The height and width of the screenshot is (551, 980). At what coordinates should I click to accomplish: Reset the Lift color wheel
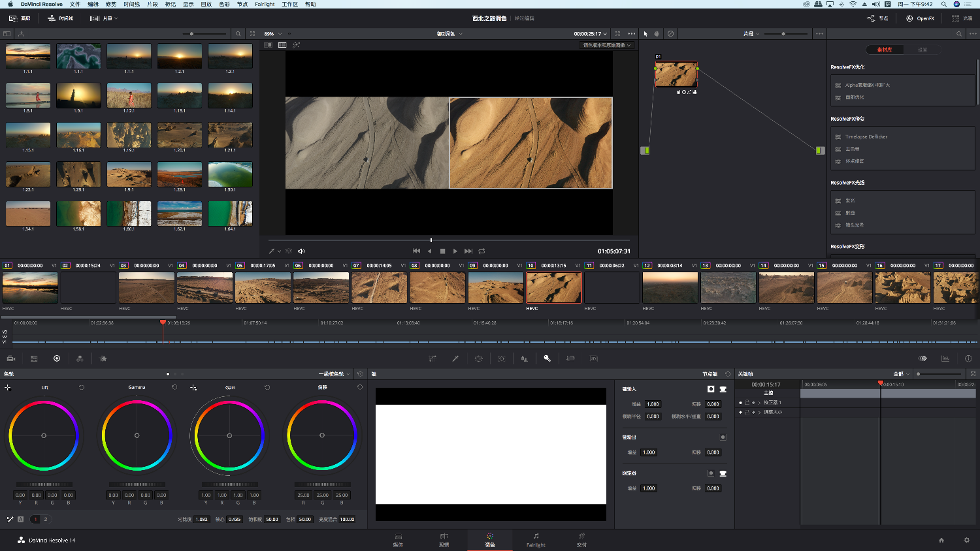(82, 388)
